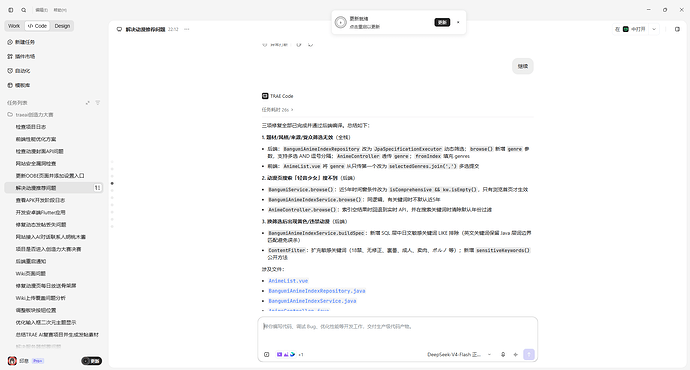Open the search magnifier icon
690x370 pixels.
click(24, 10)
